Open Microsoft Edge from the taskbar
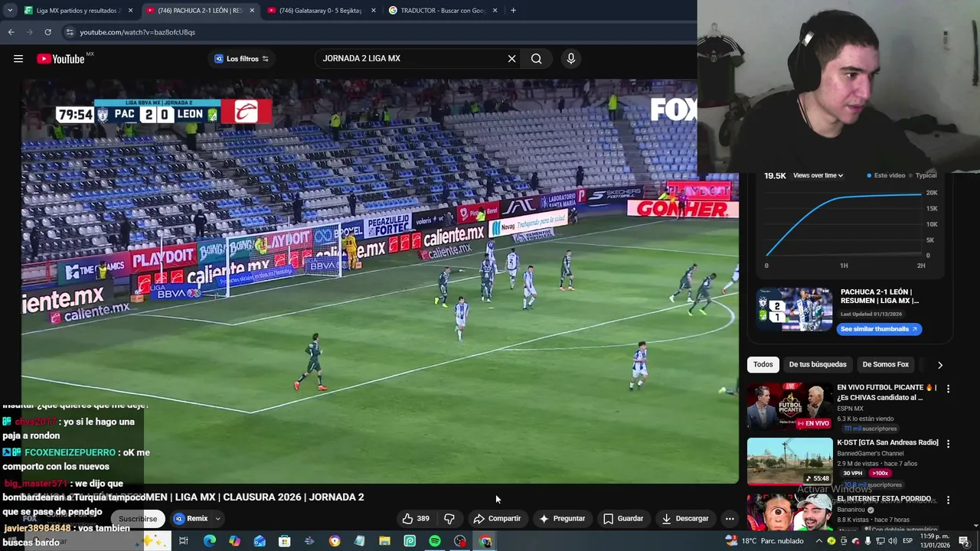The height and width of the screenshot is (551, 980). 209,541
